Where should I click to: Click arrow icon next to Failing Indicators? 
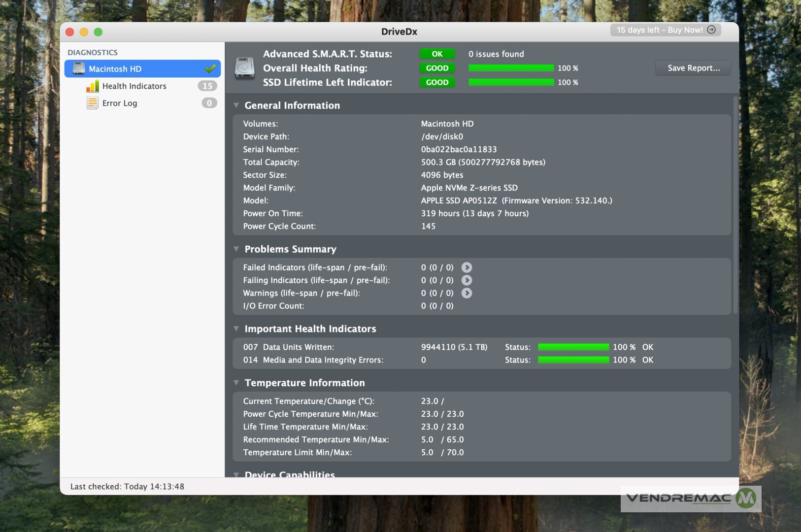pos(467,280)
